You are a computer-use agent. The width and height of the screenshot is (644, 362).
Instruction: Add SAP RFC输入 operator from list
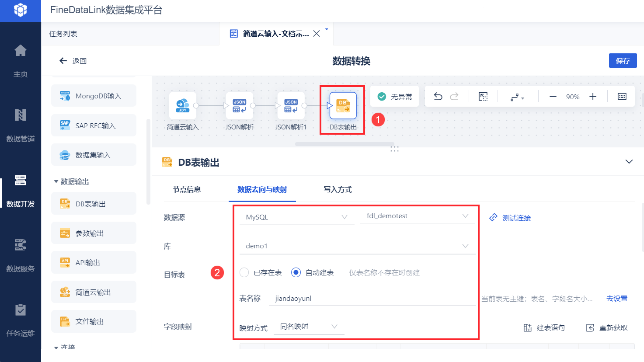point(94,125)
